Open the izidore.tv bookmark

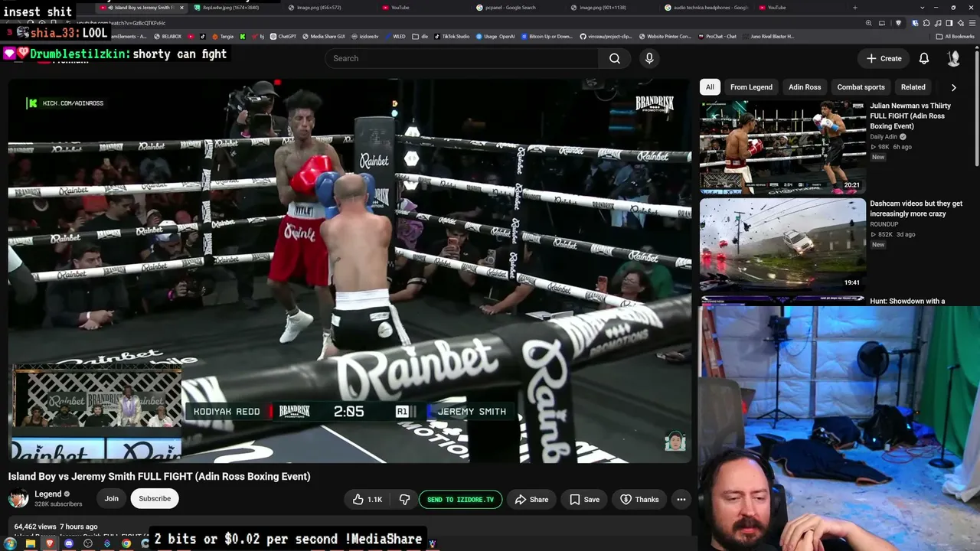[x=364, y=36]
